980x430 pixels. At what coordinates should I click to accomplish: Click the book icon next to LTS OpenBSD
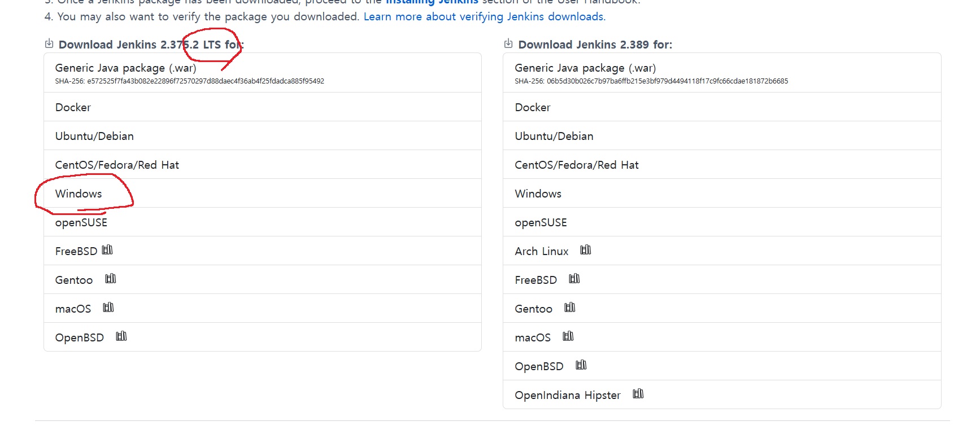point(121,336)
